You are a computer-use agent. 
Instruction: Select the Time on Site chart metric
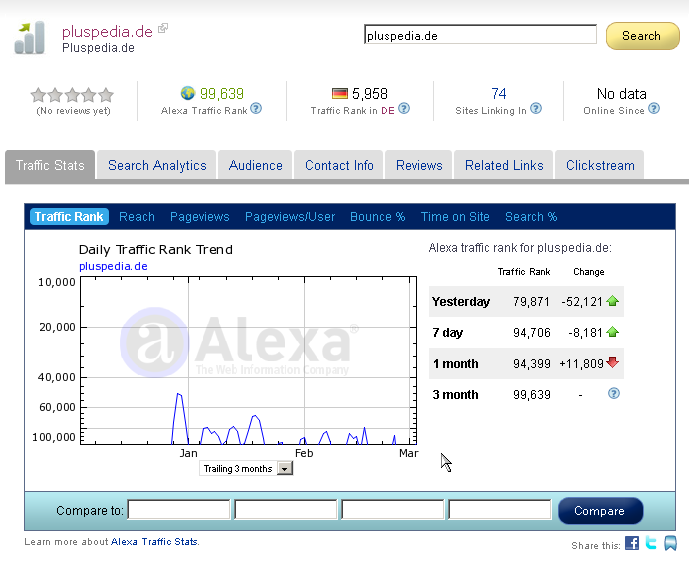pyautogui.click(x=455, y=217)
